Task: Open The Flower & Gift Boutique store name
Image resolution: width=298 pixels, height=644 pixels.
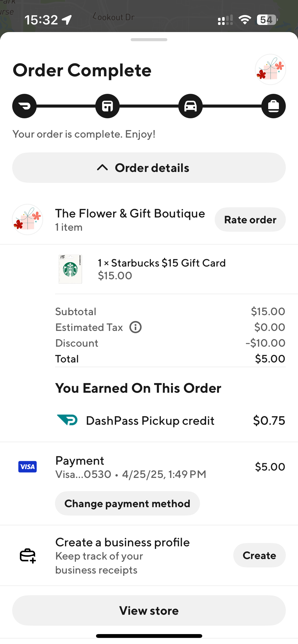Action: [x=130, y=213]
